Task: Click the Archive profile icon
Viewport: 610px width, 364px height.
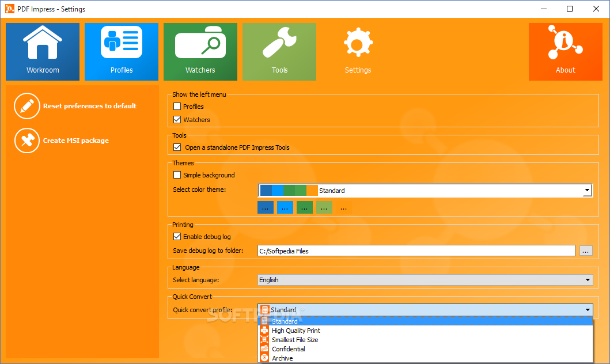Action: click(264, 358)
